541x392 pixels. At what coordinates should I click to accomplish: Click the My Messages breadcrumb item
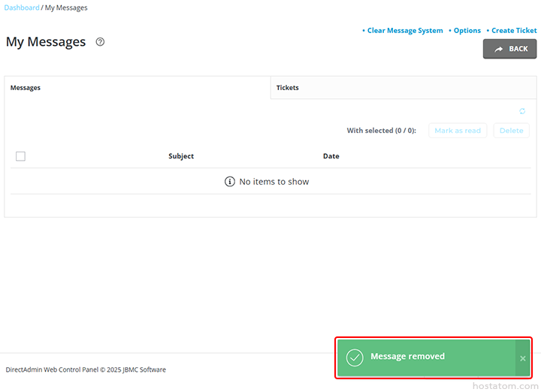(x=66, y=8)
